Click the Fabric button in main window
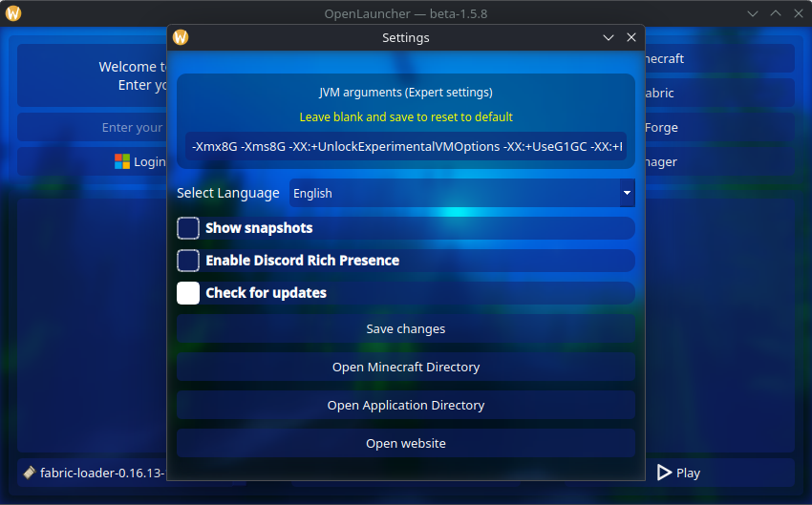 click(720, 94)
